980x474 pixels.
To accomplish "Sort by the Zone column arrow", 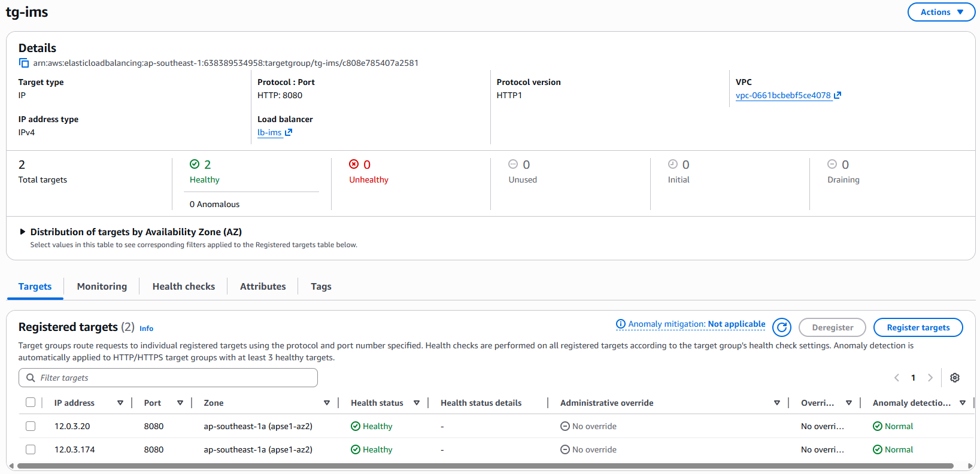I will coord(327,403).
